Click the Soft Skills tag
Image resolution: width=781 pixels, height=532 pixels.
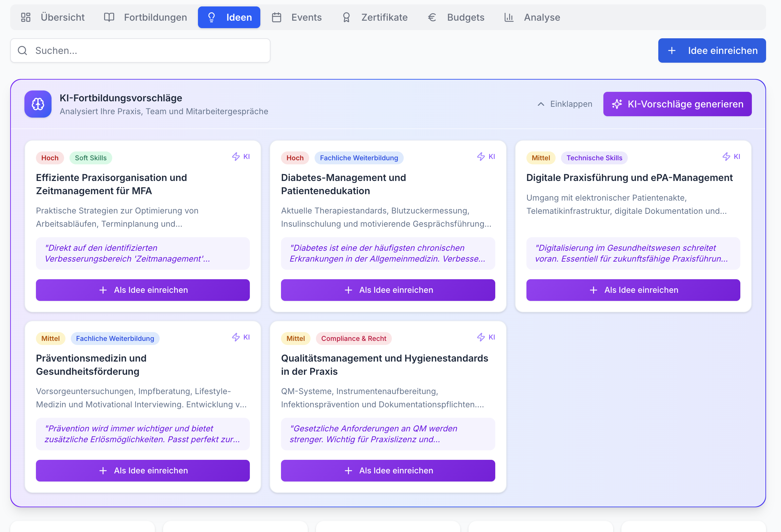[91, 158]
